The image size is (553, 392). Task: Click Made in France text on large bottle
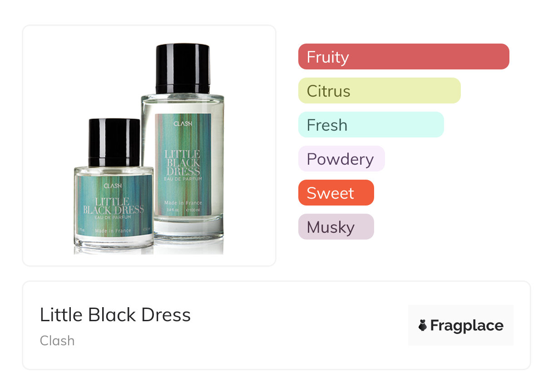[x=183, y=203]
